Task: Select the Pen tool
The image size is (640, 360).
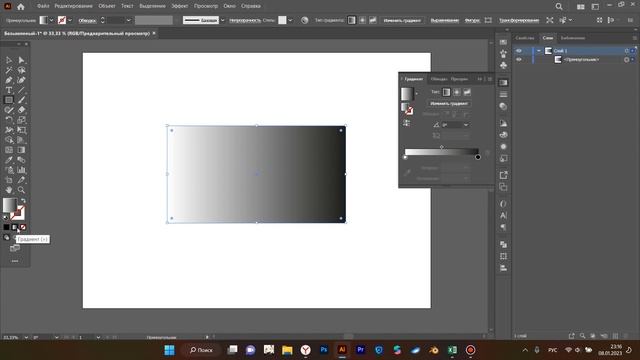Action: click(x=9, y=80)
